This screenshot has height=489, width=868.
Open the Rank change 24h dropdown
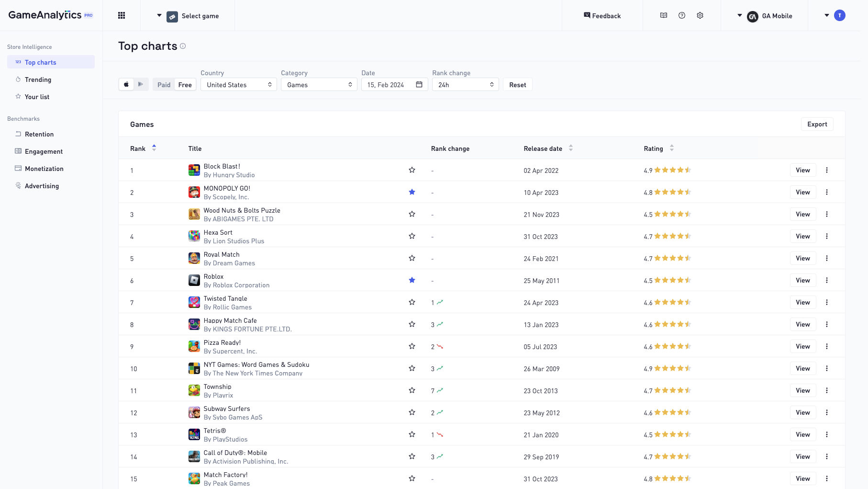[466, 84]
